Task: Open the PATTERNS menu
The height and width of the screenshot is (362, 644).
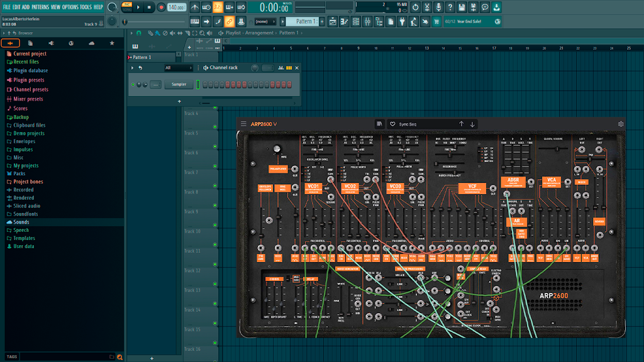Action: click(40, 7)
